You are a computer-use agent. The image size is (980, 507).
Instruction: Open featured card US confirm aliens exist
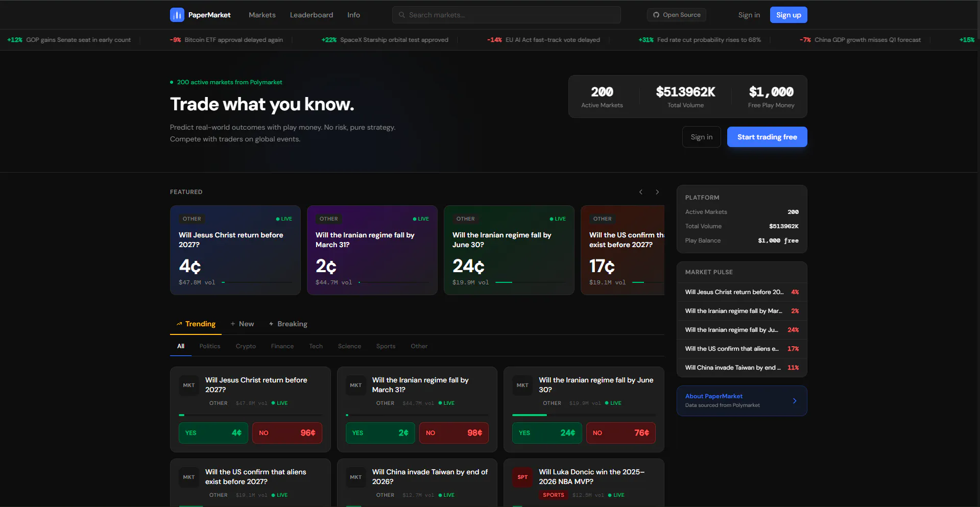[x=623, y=250]
